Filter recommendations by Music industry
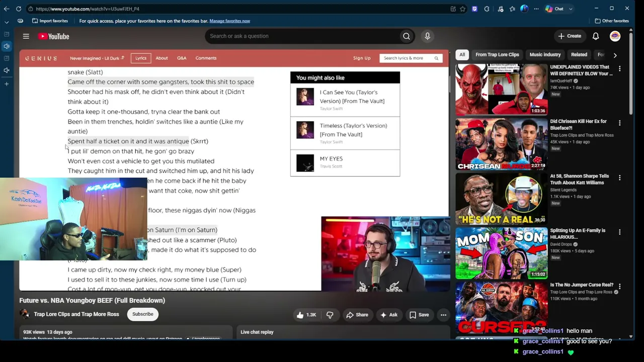Image resolution: width=644 pixels, height=362 pixels. 545,55
